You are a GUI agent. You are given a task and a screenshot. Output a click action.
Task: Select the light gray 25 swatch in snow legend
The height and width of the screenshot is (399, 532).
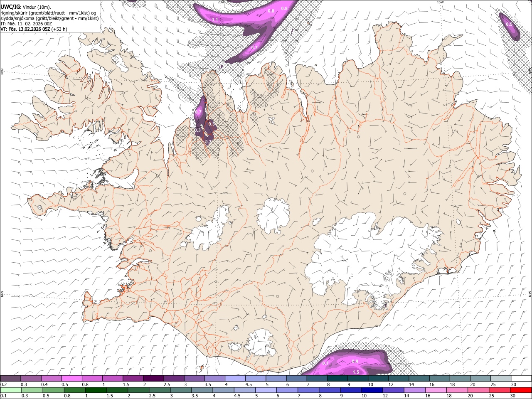pyautogui.click(x=501, y=379)
